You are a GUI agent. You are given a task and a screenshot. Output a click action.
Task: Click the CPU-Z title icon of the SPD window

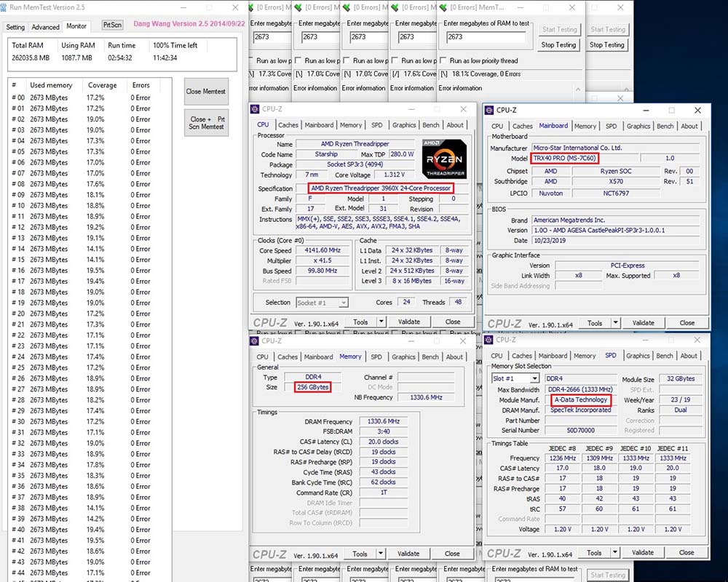click(x=489, y=340)
